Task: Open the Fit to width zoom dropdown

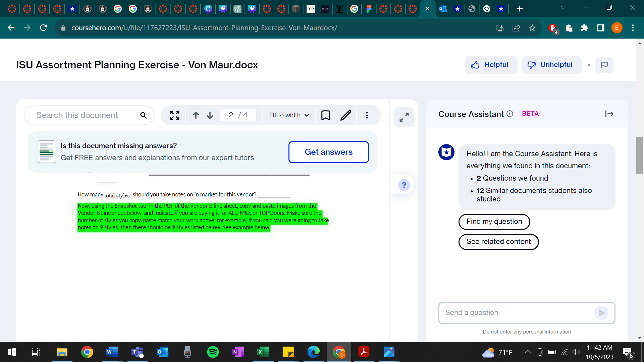Action: pos(289,115)
